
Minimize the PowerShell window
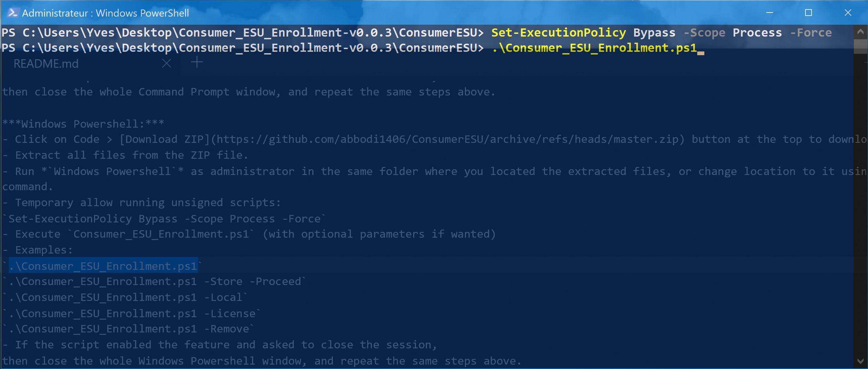point(770,13)
